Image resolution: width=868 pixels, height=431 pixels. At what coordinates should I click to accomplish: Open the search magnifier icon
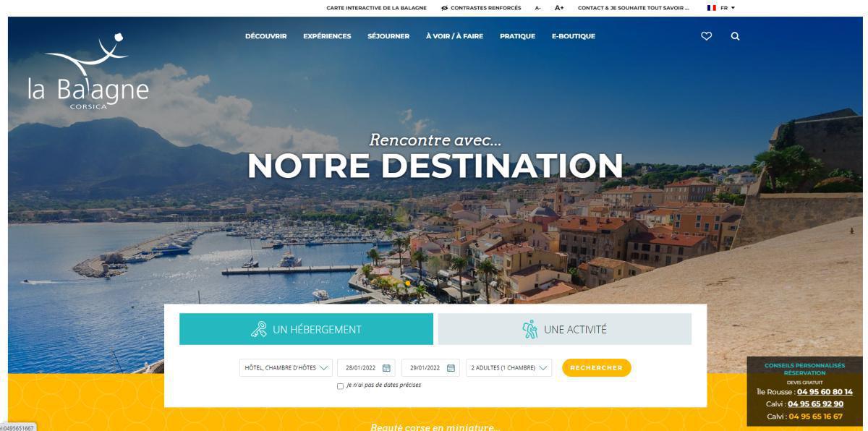pyautogui.click(x=735, y=36)
